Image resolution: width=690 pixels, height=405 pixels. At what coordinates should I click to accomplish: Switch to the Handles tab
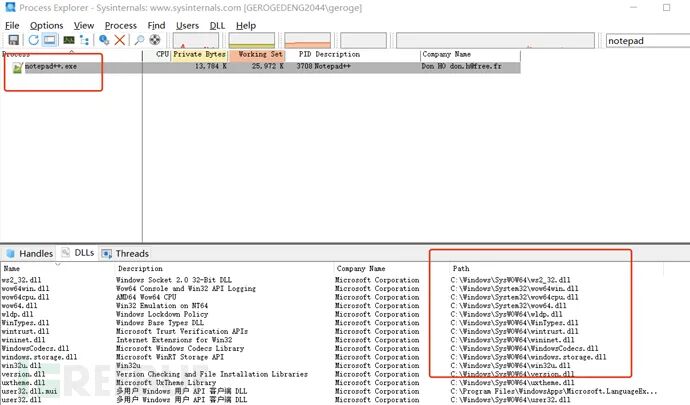click(29, 254)
